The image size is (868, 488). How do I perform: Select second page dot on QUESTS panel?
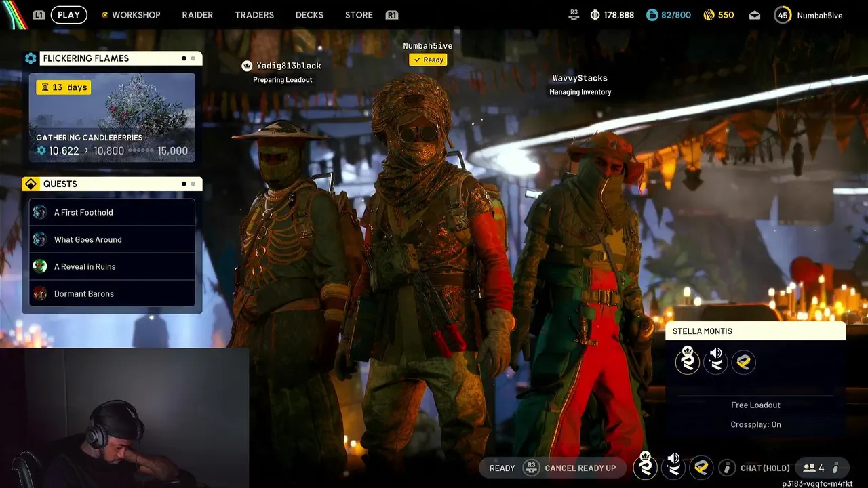pos(193,184)
